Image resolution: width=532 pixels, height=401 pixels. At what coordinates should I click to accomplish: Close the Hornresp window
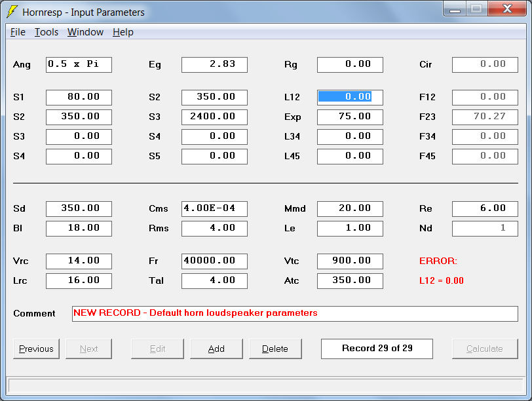(x=507, y=9)
